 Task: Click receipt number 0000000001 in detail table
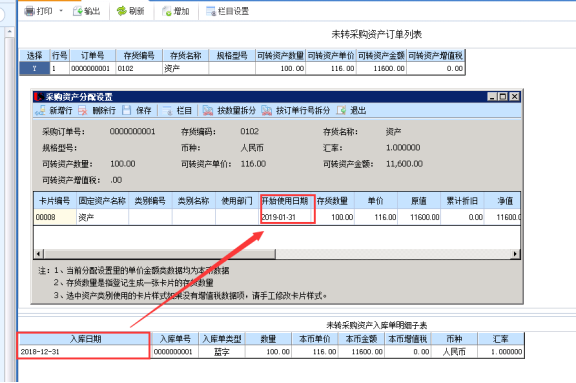(x=174, y=352)
